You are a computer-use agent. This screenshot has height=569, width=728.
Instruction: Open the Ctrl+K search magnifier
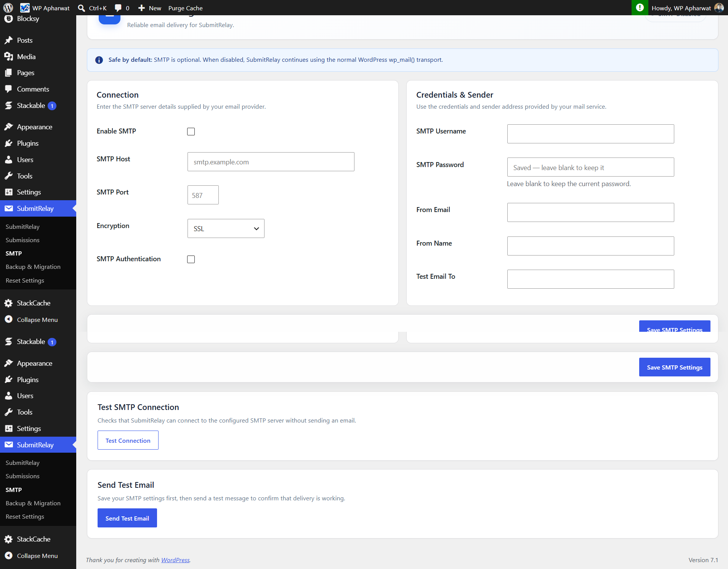(81, 8)
